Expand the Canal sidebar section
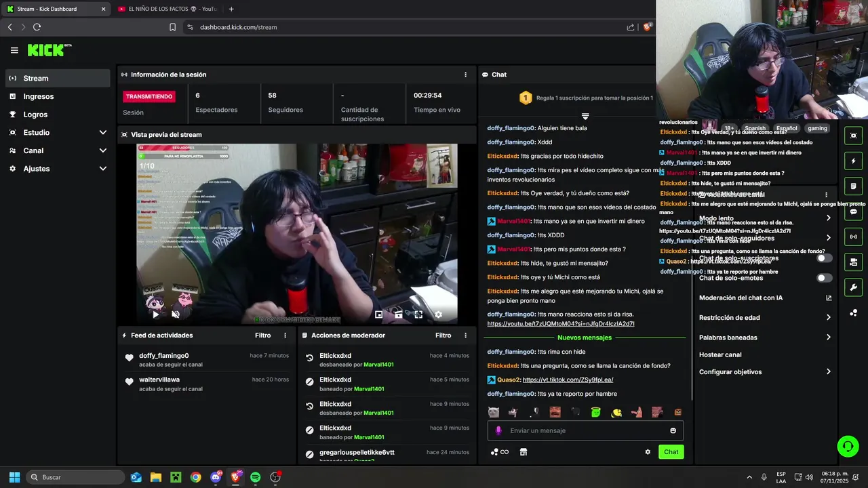Screen dimensions: 868x488 point(58,150)
